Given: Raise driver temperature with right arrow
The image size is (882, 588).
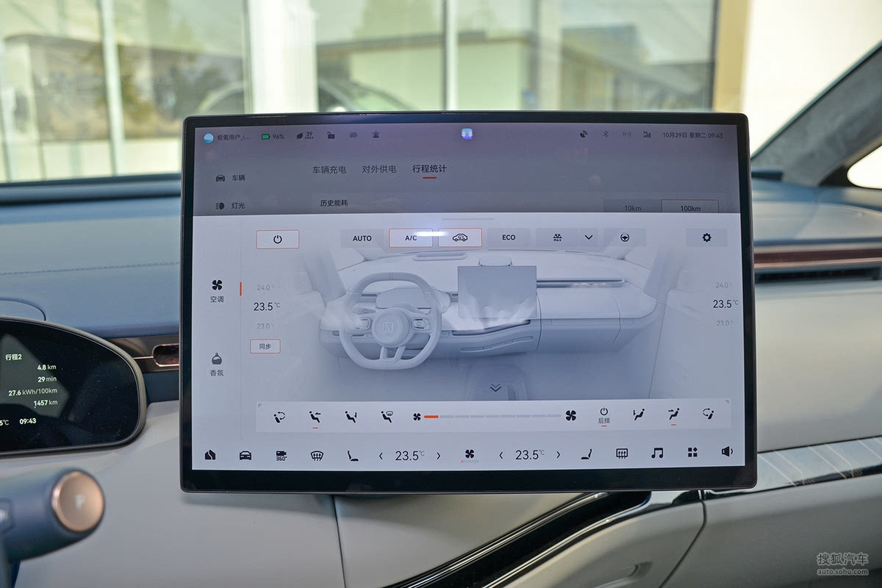Looking at the screenshot, I should 439,455.
